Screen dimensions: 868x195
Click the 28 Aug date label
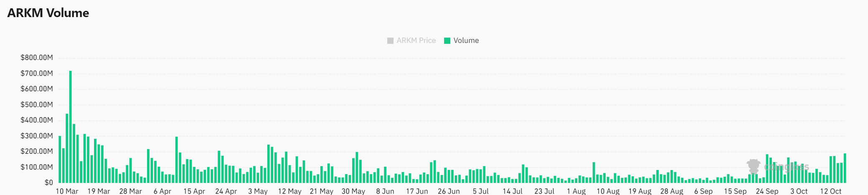coord(672,191)
